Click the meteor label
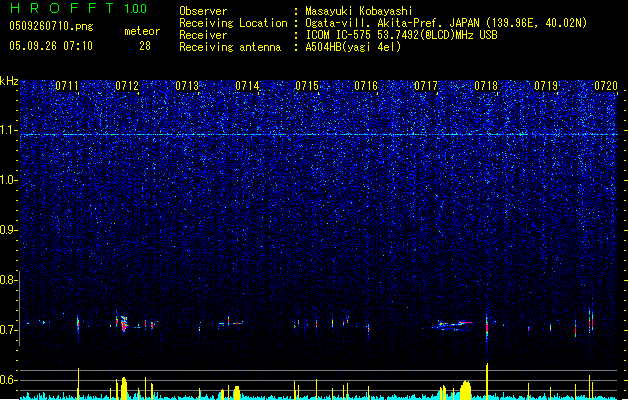The image size is (629, 400). [142, 31]
